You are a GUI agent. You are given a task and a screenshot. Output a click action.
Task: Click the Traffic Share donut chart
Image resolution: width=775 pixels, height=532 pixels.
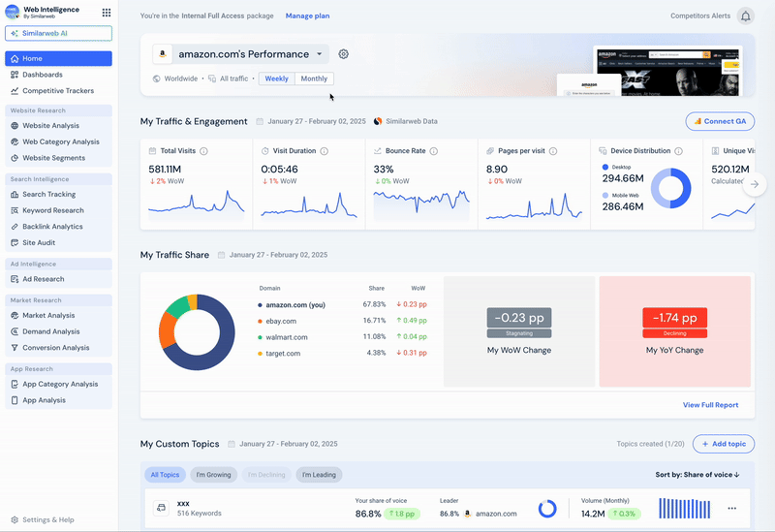(197, 332)
